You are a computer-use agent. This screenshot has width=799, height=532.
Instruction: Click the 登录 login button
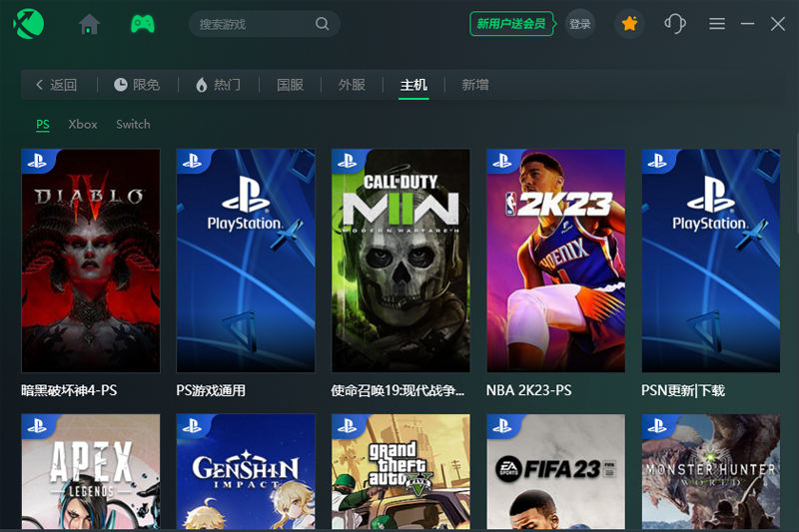580,23
